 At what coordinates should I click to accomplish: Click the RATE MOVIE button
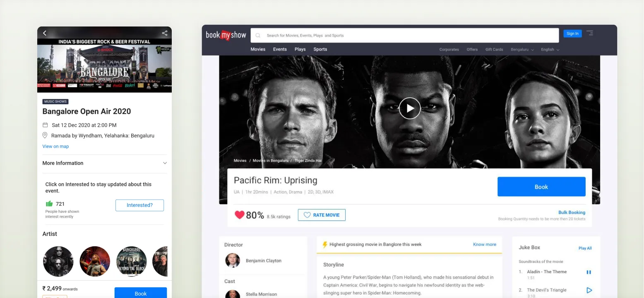(x=322, y=215)
